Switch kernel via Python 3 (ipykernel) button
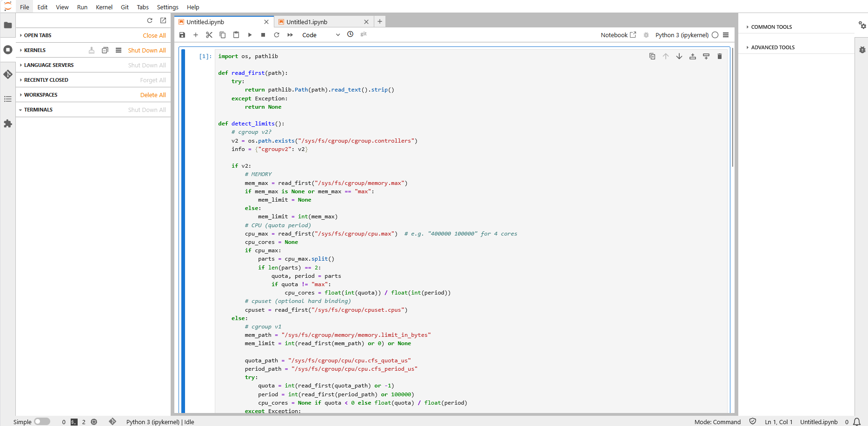This screenshot has height=426, width=868. [x=682, y=35]
